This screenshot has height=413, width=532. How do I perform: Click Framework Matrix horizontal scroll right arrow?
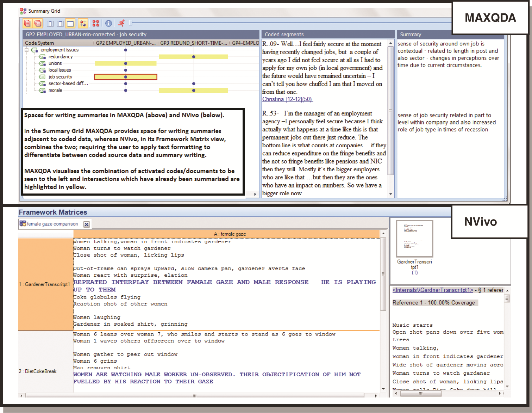(376, 396)
